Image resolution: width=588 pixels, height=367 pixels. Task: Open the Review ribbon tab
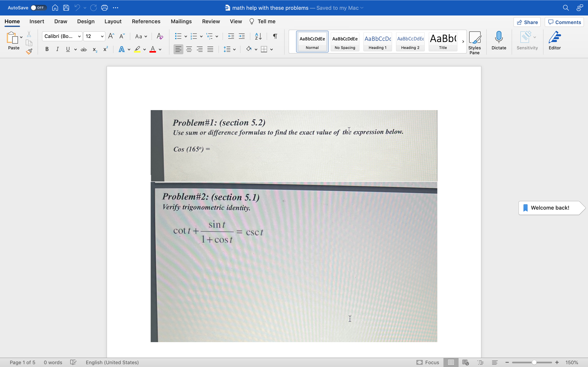tap(211, 21)
